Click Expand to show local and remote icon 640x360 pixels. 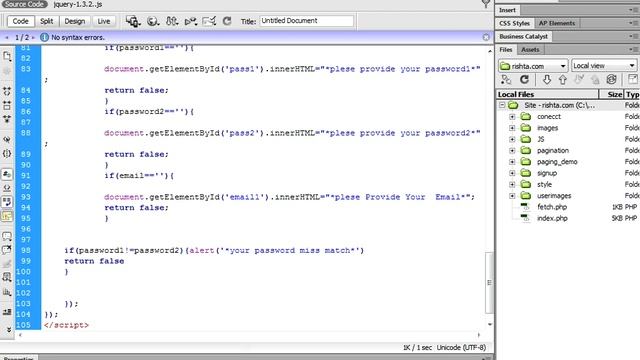(x=633, y=80)
